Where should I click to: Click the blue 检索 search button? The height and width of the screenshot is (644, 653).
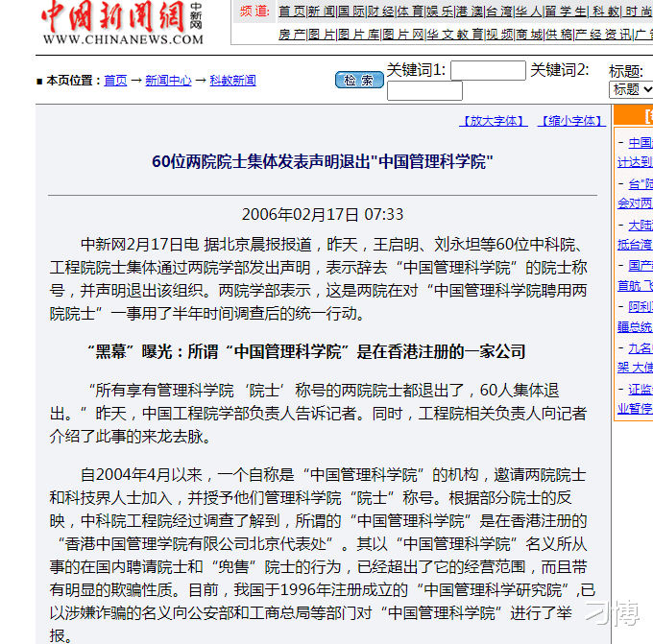coord(359,80)
